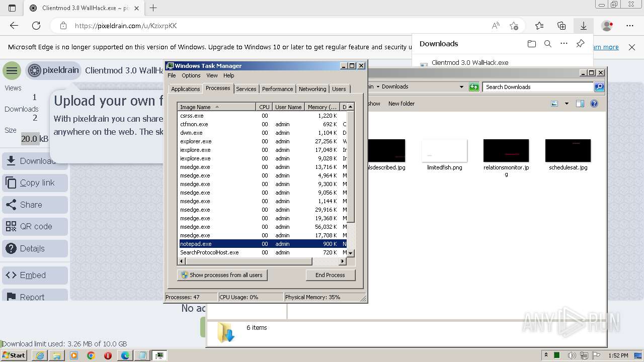Sort processes by Image Name column

tap(217, 107)
